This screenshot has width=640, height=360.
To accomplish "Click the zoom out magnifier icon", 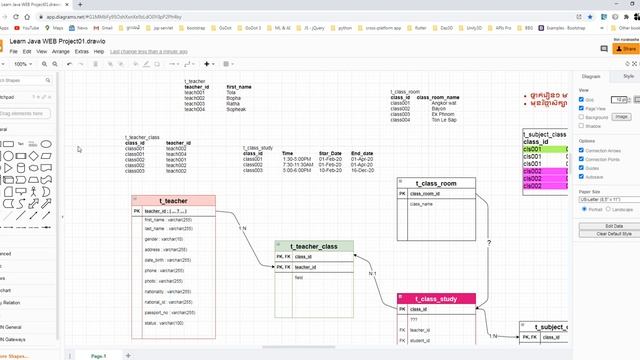I will tap(55, 64).
